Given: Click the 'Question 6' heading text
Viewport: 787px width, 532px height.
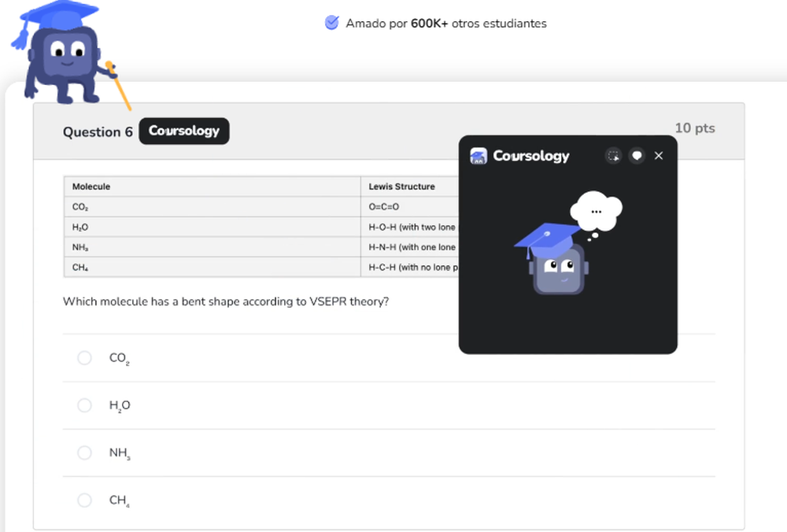Looking at the screenshot, I should tap(98, 132).
